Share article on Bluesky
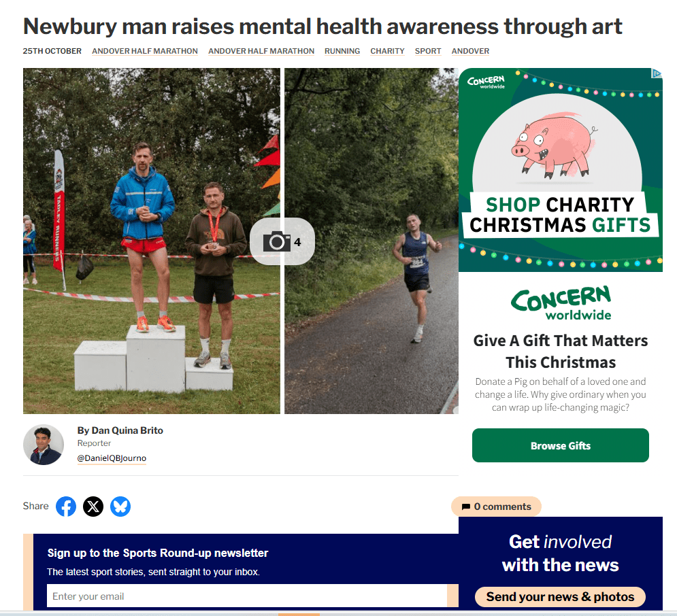The width and height of the screenshot is (677, 616). (x=120, y=507)
